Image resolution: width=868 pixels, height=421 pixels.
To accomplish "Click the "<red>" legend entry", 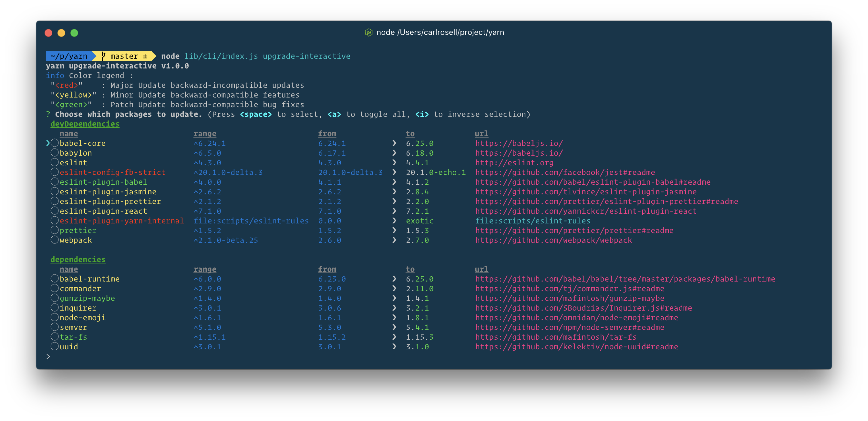I will point(67,85).
